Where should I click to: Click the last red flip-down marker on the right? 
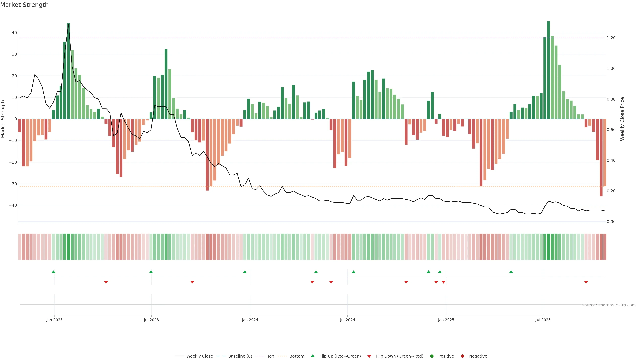pyautogui.click(x=586, y=282)
